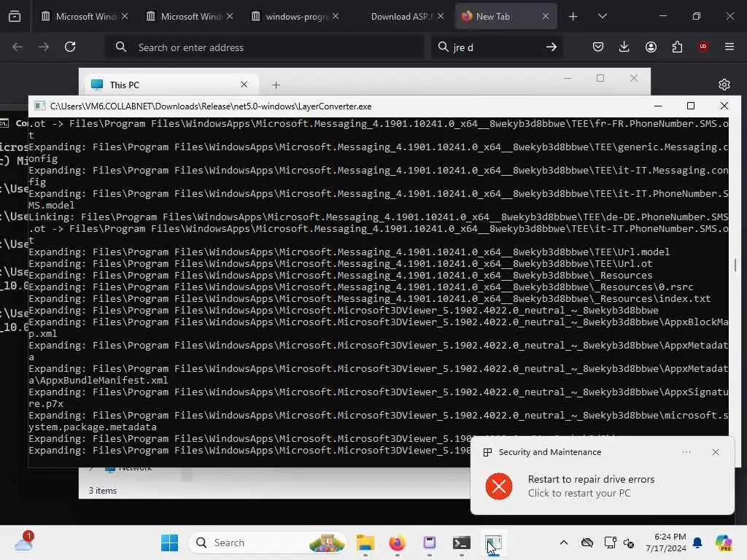Close This PC tab in File Explorer
This screenshot has height=560, width=747.
point(244,85)
